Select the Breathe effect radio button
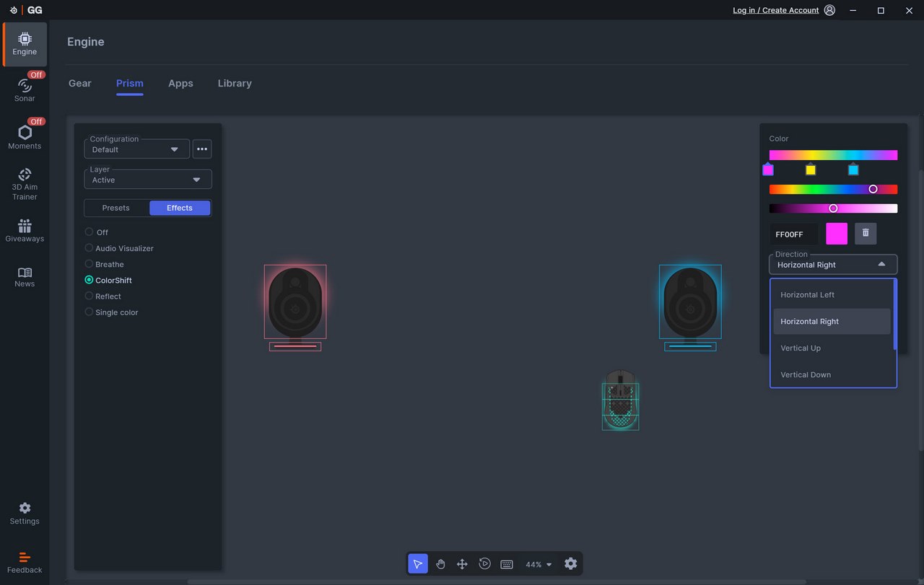924x585 pixels. [90, 264]
